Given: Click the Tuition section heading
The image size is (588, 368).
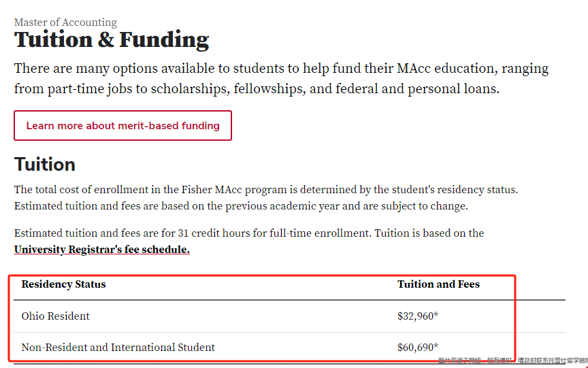Looking at the screenshot, I should pyautogui.click(x=45, y=165).
